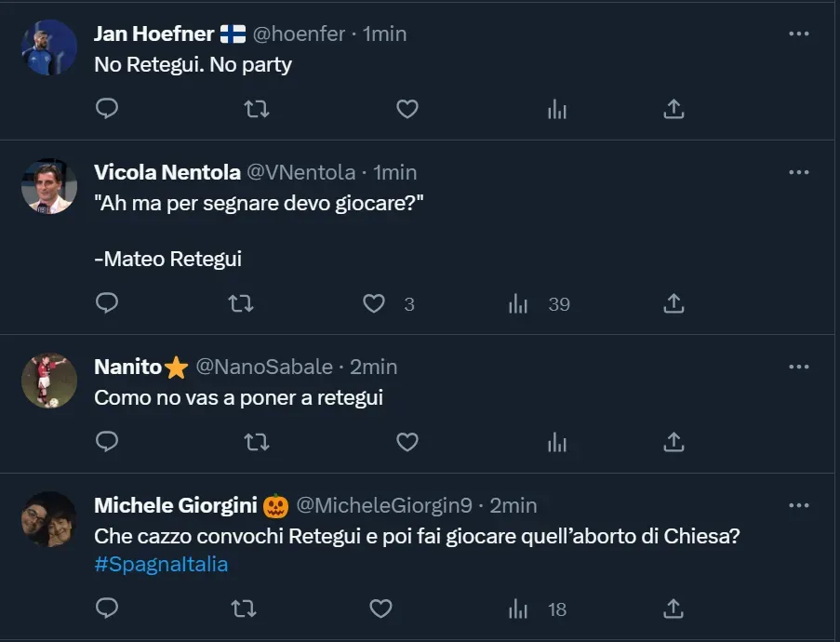Open the @NanoSabale handle

[264, 367]
